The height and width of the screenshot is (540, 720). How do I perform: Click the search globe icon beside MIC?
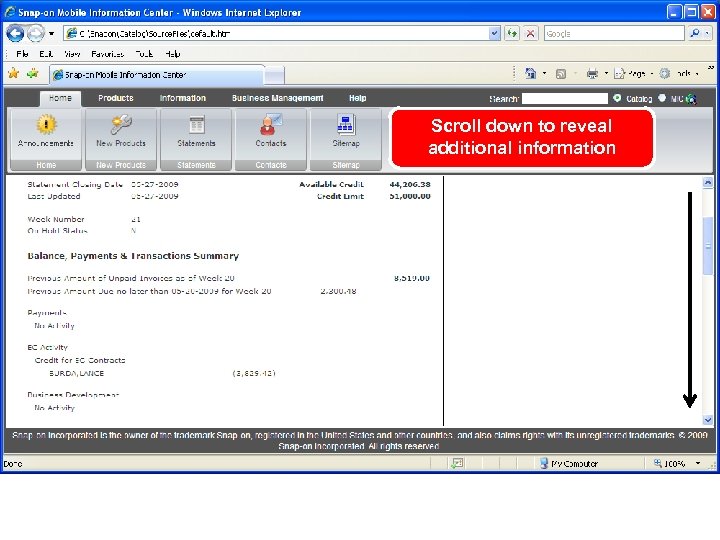pos(691,99)
